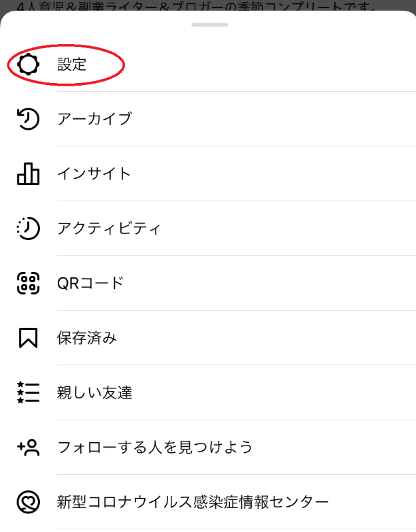Screen dimensions: 416x532
Task: Open the 親しい友達 list
Action: click(94, 392)
